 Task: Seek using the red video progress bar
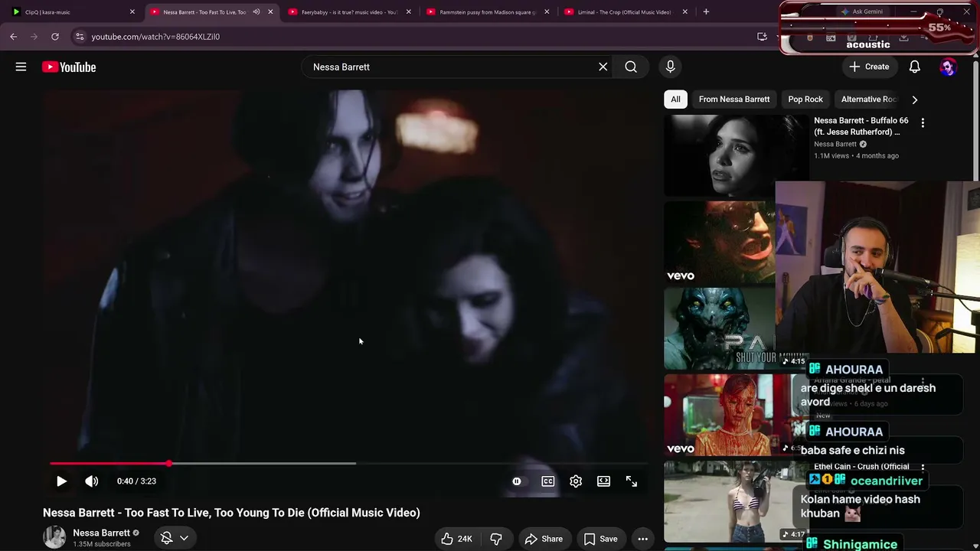pos(348,463)
